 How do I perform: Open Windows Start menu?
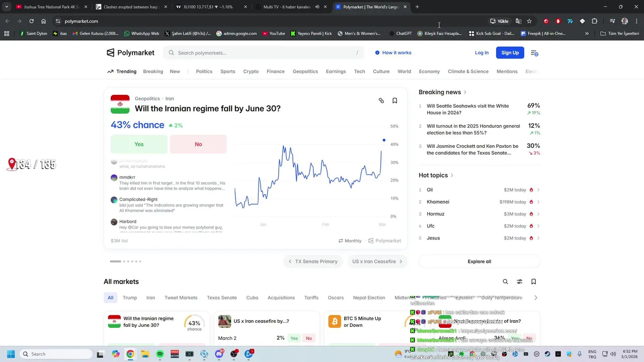pyautogui.click(x=11, y=354)
